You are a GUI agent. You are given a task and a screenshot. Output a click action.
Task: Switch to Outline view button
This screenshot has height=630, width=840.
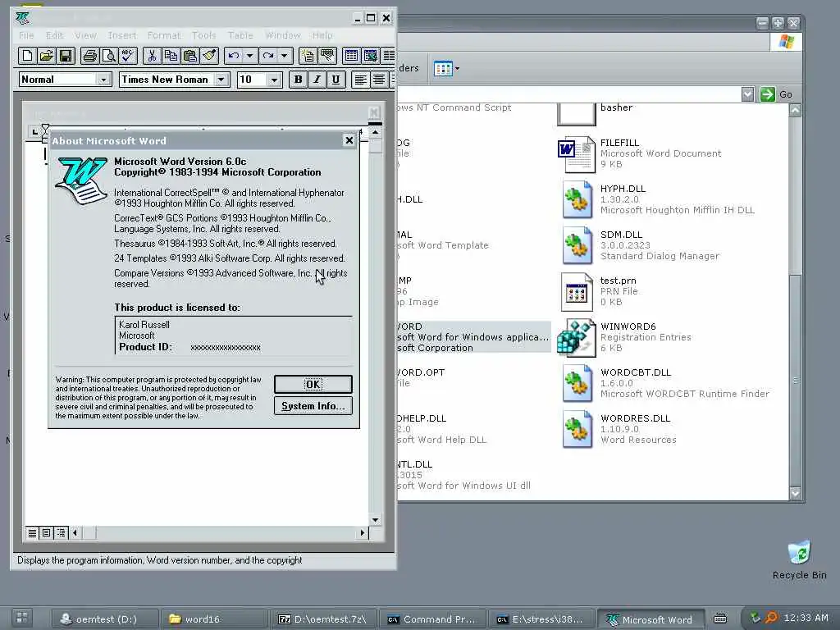[x=61, y=533]
